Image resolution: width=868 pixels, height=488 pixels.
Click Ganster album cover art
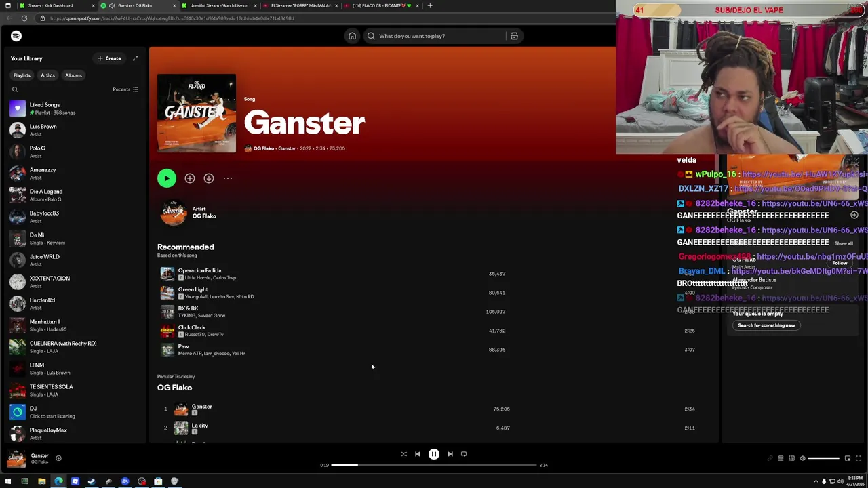[197, 113]
